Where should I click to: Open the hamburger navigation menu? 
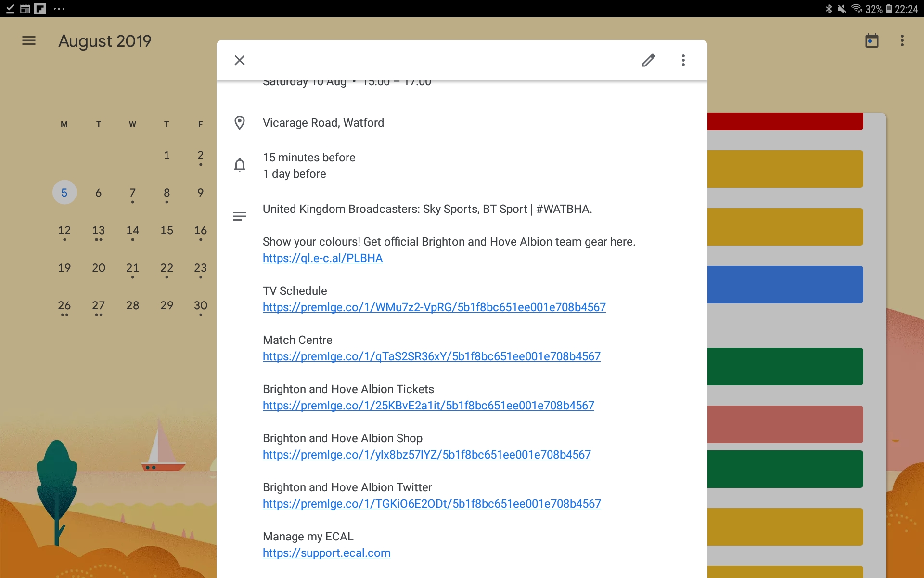[x=29, y=41]
